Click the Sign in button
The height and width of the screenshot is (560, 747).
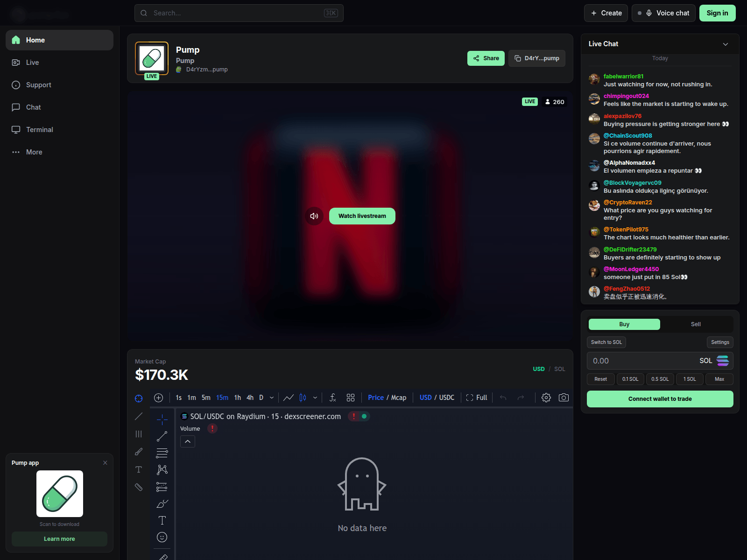point(718,13)
